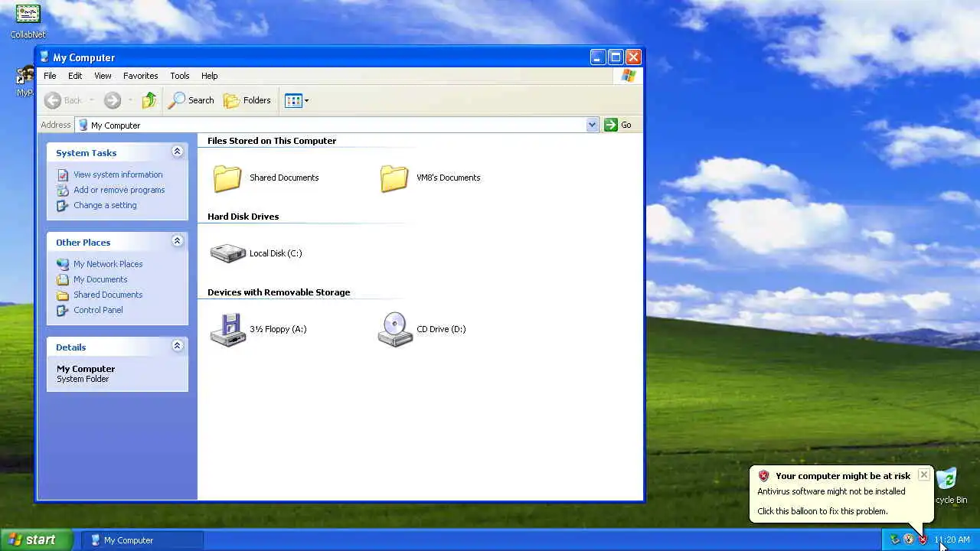This screenshot has width=980, height=551.
Task: Open Control Panel link
Action: (x=98, y=310)
